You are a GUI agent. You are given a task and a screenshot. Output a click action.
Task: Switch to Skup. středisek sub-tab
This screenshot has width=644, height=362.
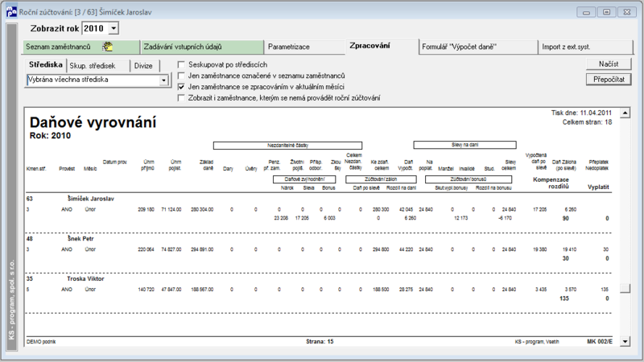(x=98, y=66)
